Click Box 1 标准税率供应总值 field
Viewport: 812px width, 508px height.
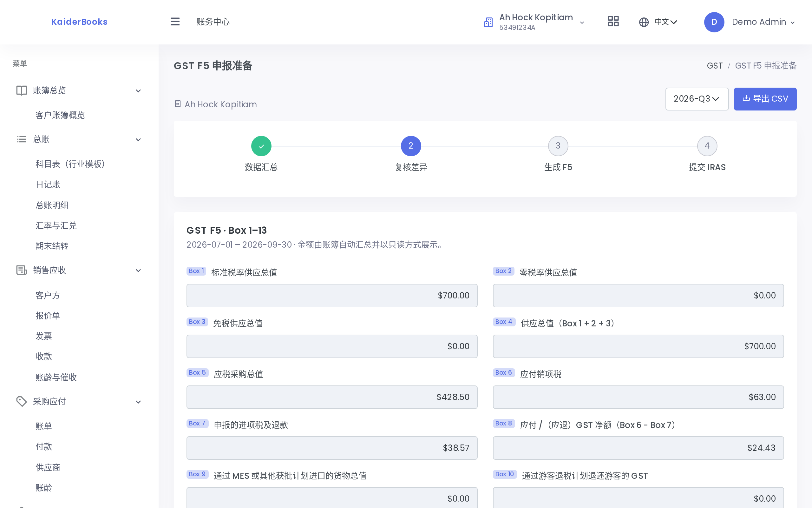coord(332,295)
